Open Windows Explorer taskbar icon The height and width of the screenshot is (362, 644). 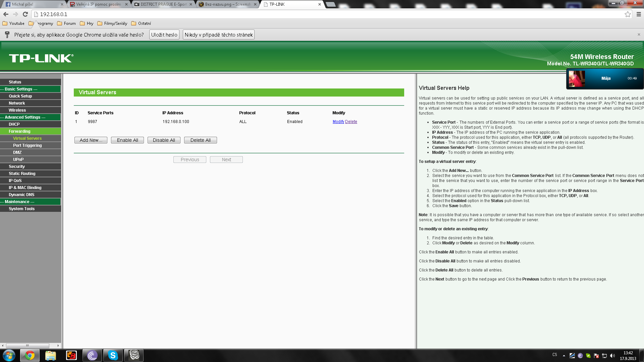pyautogui.click(x=51, y=355)
